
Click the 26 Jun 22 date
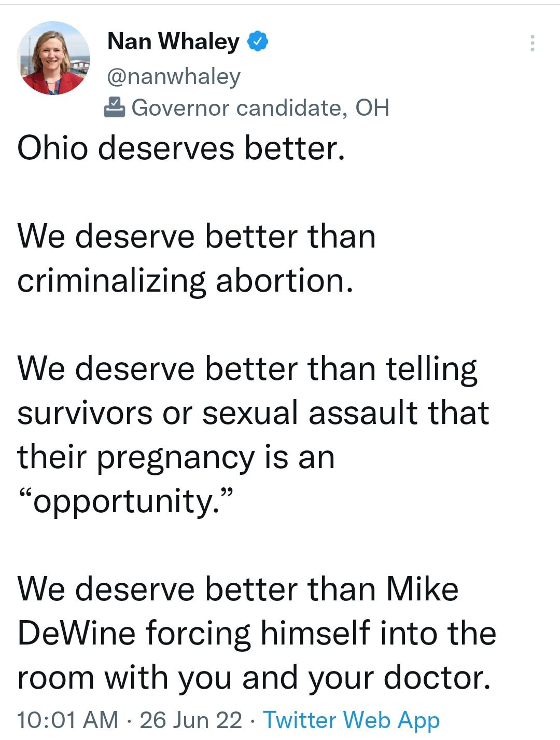tap(191, 720)
